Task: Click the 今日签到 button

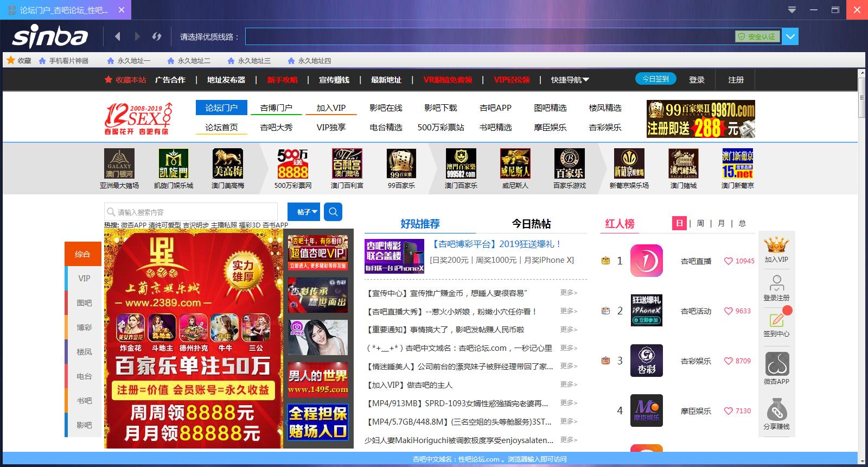Action: coord(655,79)
